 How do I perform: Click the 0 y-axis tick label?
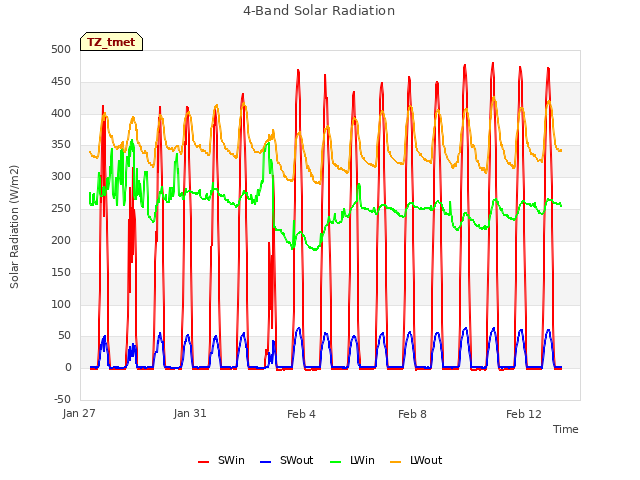click(68, 367)
